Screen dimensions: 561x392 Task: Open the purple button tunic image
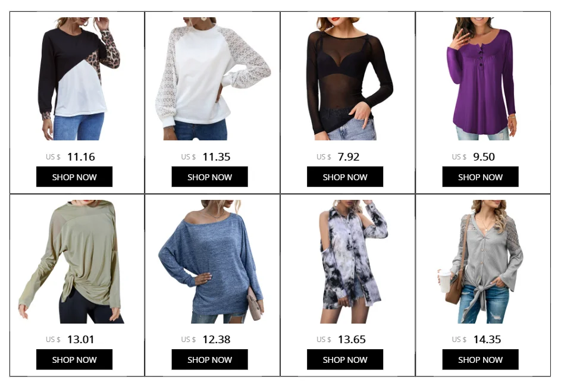481,79
